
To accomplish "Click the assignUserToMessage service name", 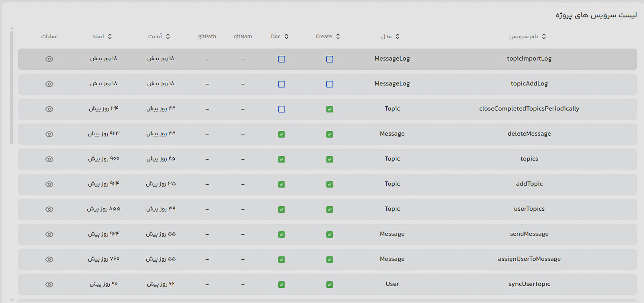I will point(529,259).
